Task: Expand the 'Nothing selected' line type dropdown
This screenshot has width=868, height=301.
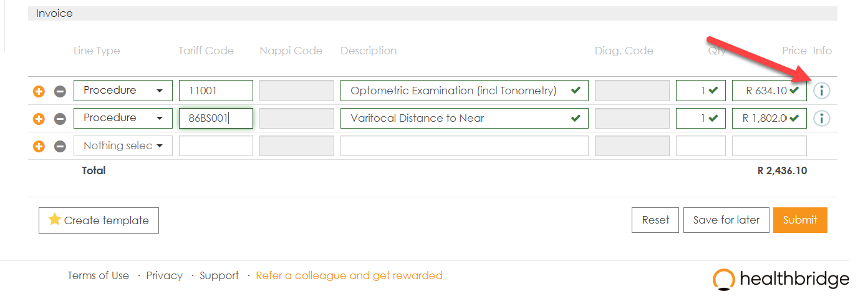Action: (123, 146)
